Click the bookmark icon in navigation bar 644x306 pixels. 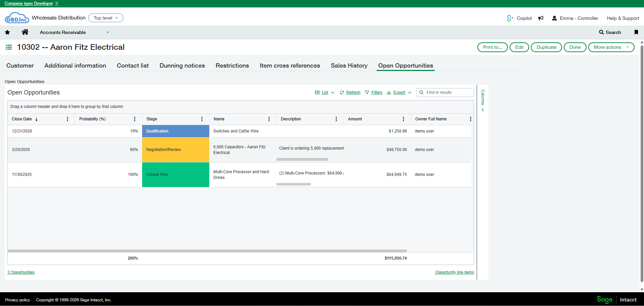coord(636,32)
